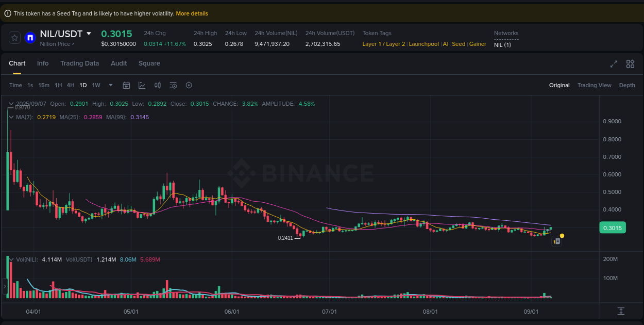The height and width of the screenshot is (325, 644).
Task: Open the Trading Data tab
Action: click(79, 63)
